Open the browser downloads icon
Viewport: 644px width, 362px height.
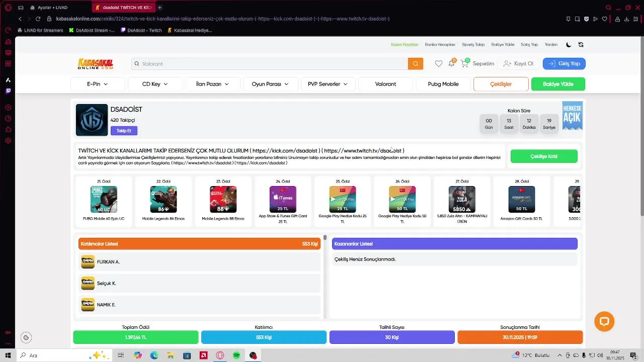tap(627, 19)
